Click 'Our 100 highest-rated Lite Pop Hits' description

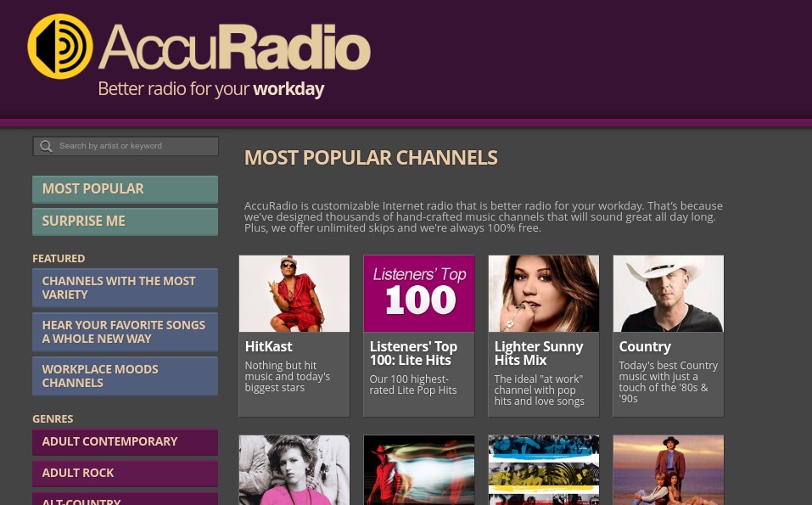(x=413, y=384)
